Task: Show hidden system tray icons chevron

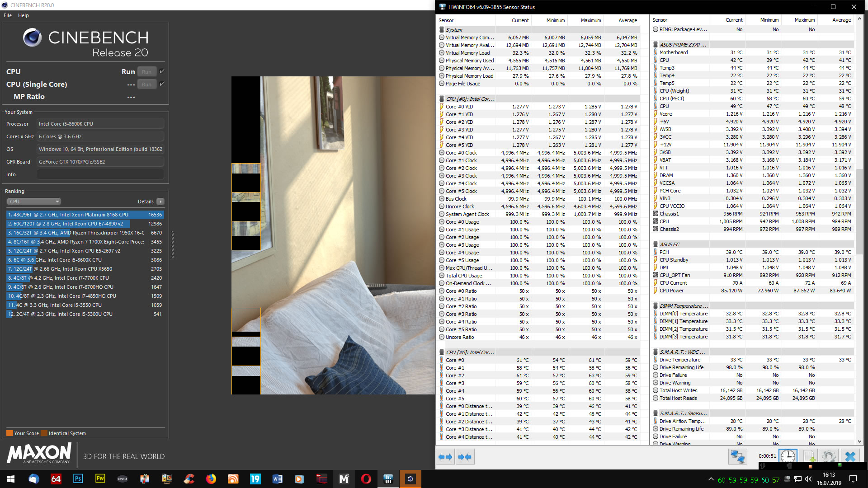Action: pyautogui.click(x=711, y=479)
